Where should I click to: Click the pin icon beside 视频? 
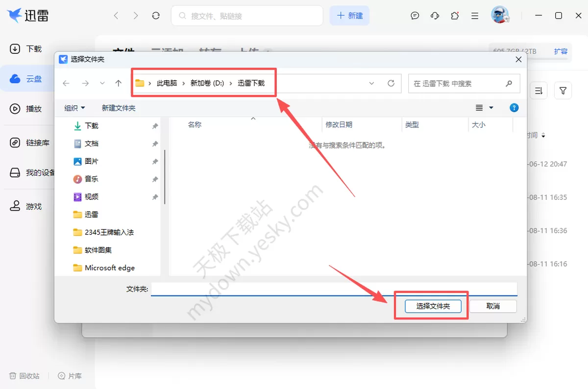[155, 197]
